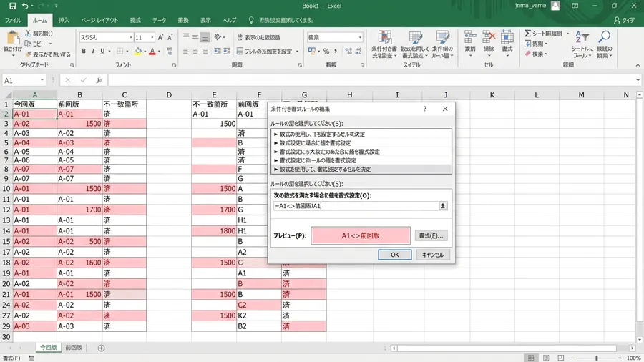Open the font name dropdown
Viewport: 644px width, 362px height.
[x=131, y=37]
